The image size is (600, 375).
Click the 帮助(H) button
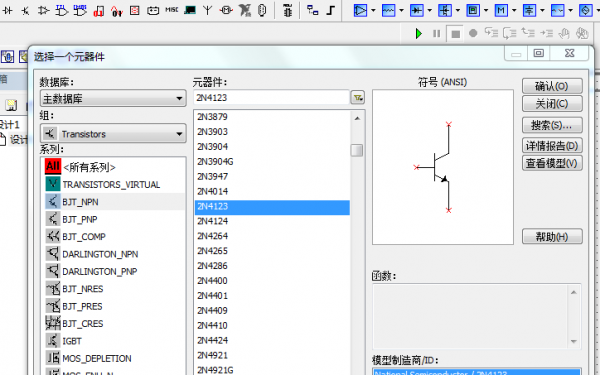tap(552, 236)
